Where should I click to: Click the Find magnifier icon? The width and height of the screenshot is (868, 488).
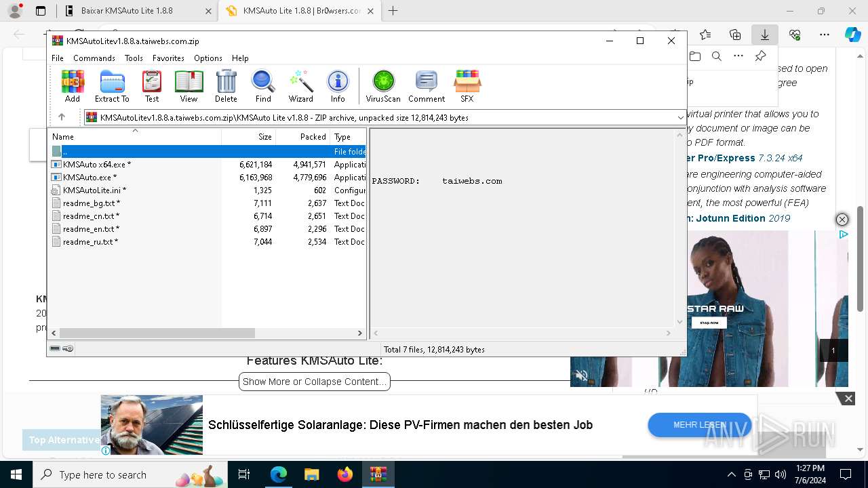[263, 86]
